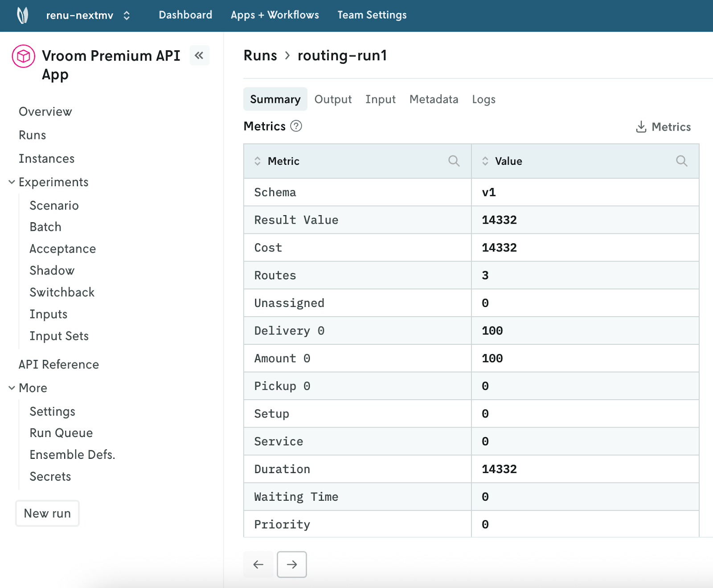This screenshot has height=588, width=713.
Task: Click the Setup metric cell
Action: 357,414
